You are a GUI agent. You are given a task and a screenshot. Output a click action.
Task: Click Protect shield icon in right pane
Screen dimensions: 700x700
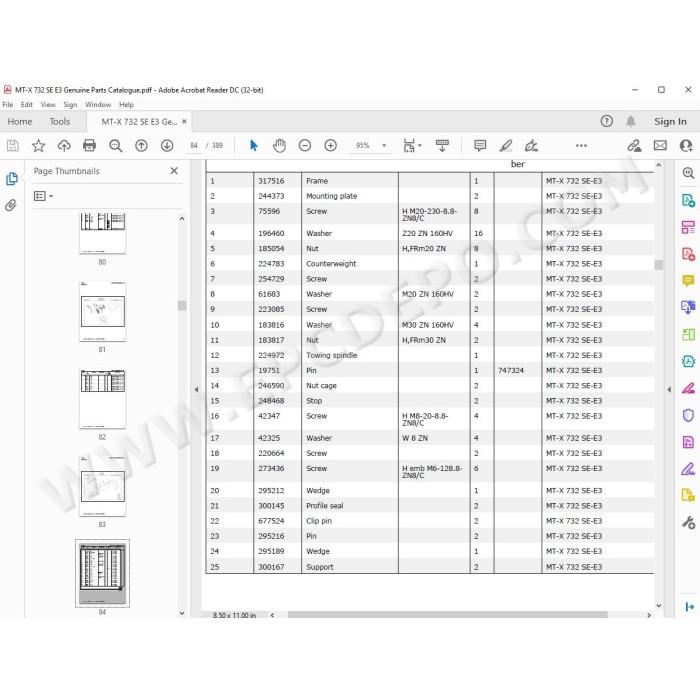click(688, 415)
